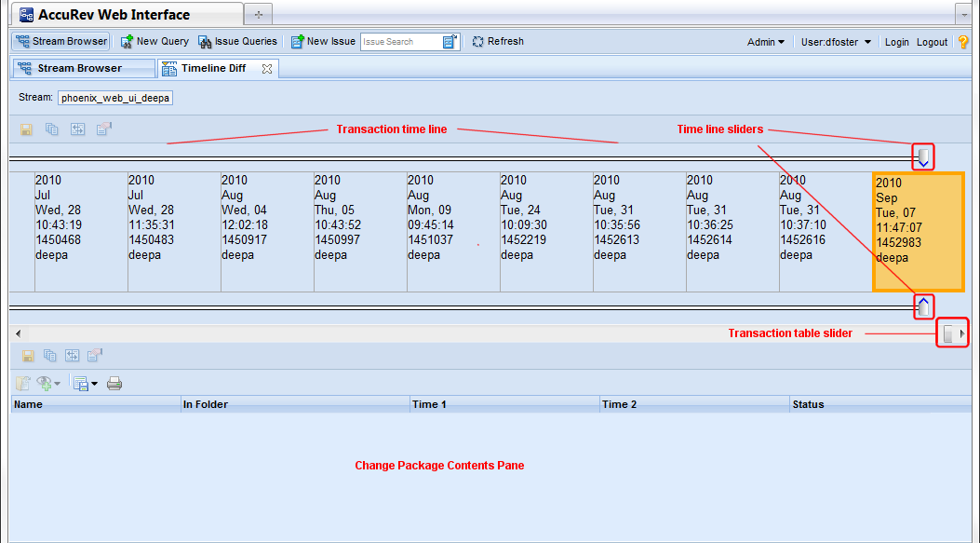Create a New Issue from toolbar
The image size is (980, 543).
pos(323,42)
